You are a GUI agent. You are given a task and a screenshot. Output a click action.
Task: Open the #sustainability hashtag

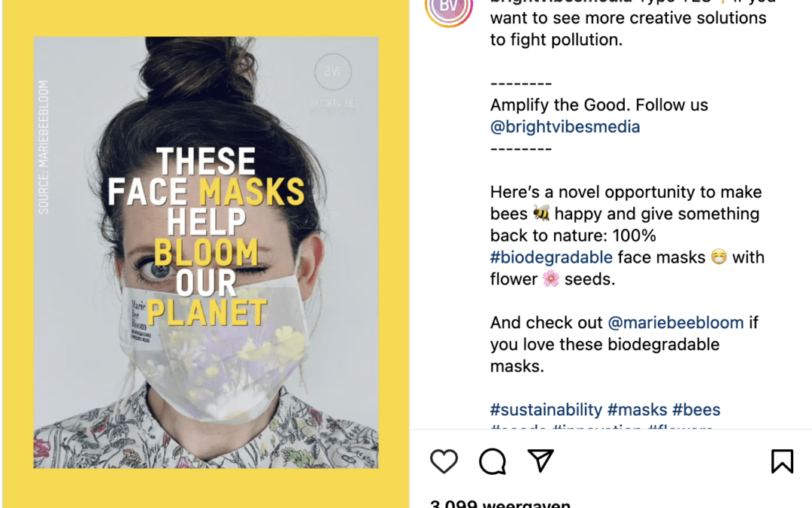546,409
